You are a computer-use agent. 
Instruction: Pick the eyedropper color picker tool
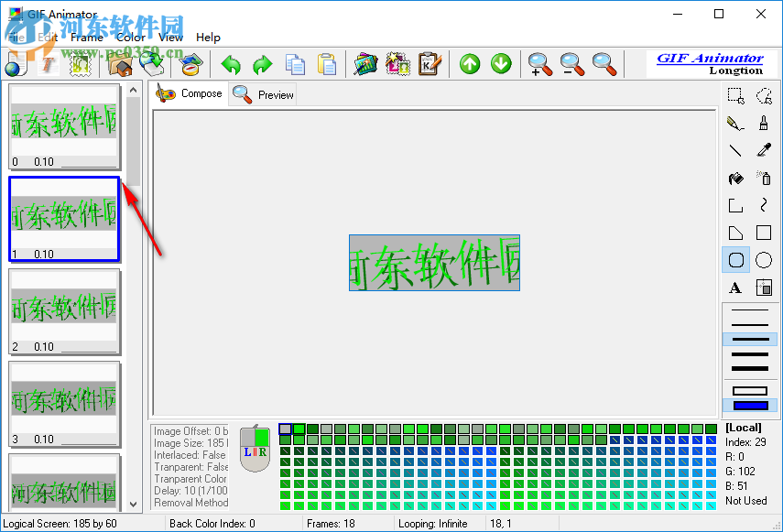click(763, 150)
